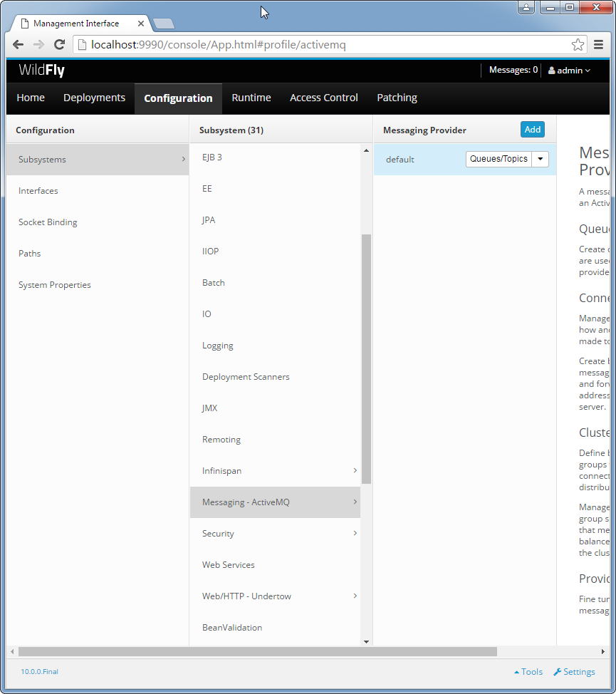Select the Remoting subsystem
Screen dimensions: 616x694
click(x=275, y=440)
